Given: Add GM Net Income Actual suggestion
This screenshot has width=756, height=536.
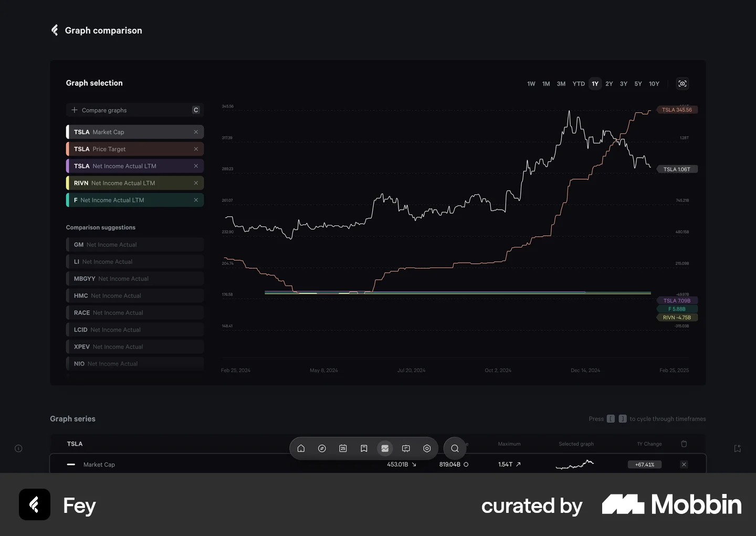Looking at the screenshot, I should [x=135, y=245].
